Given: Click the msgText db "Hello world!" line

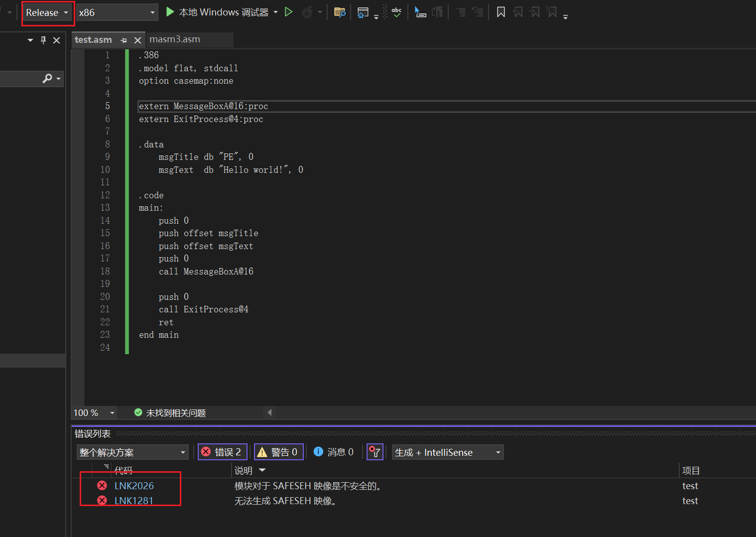Looking at the screenshot, I should (x=231, y=170).
